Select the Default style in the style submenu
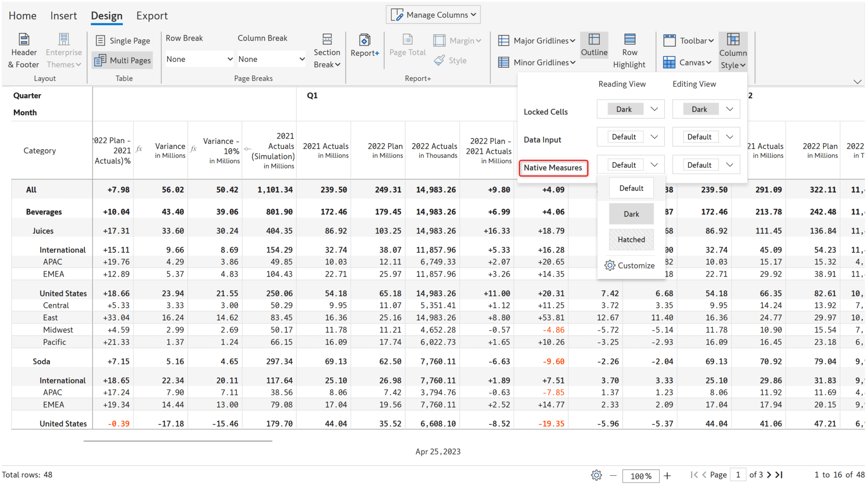Screen dimensions: 868x486 pos(631,188)
